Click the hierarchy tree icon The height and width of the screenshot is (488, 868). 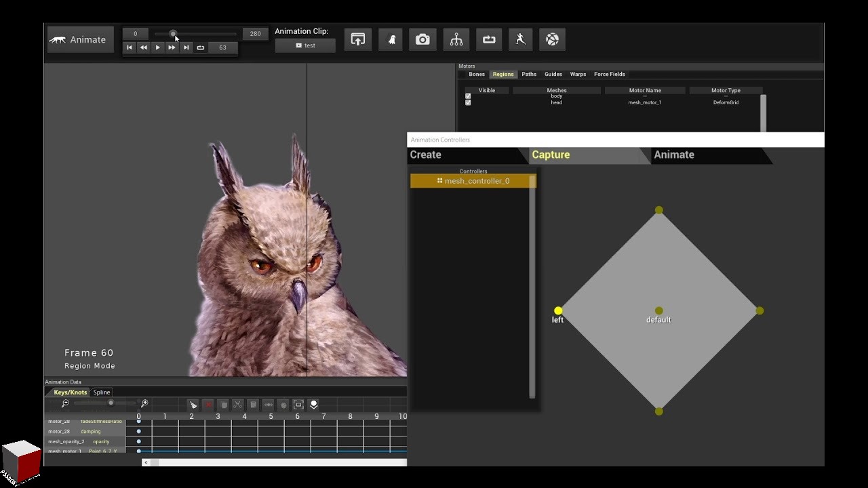point(456,39)
